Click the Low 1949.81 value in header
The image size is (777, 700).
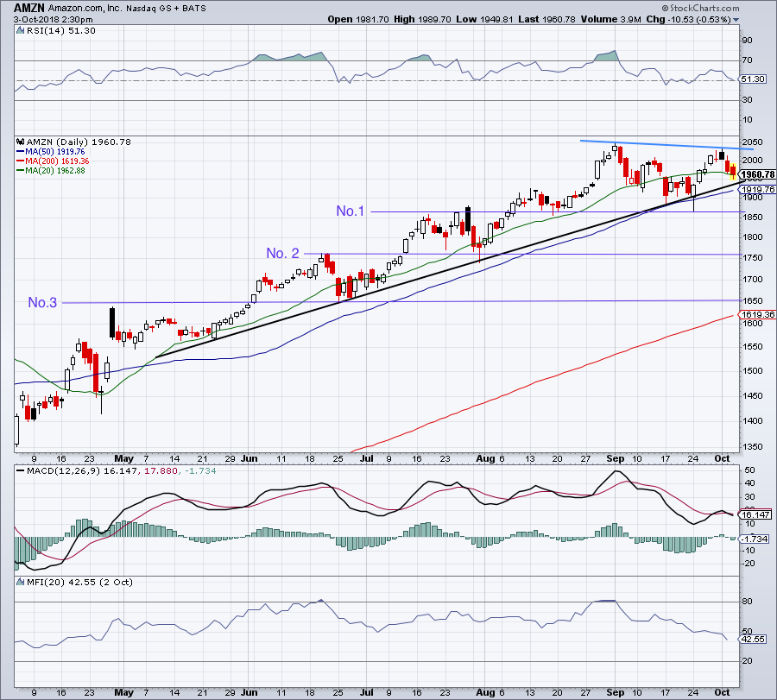tap(484, 19)
